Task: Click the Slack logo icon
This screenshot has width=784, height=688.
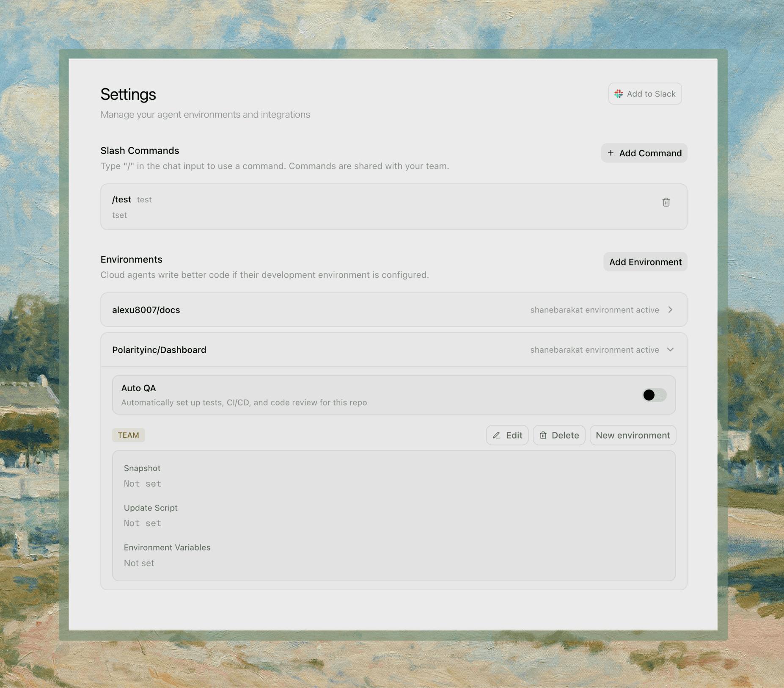Action: point(619,94)
